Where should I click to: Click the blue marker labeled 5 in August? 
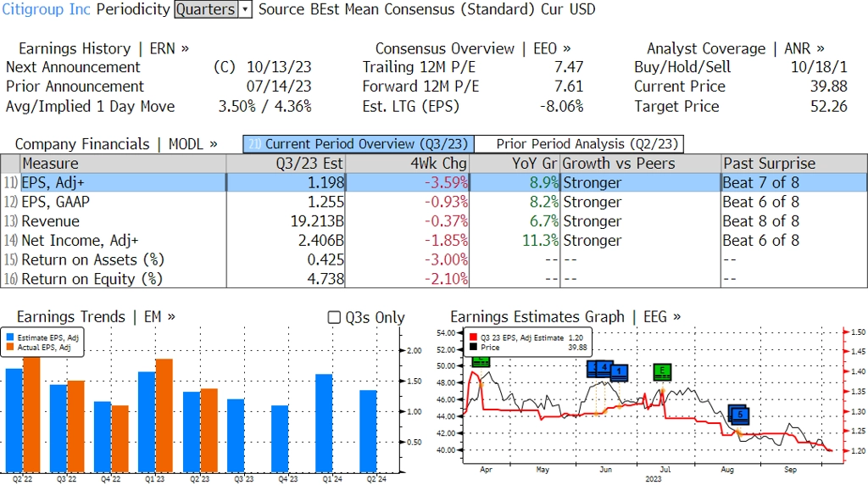pyautogui.click(x=740, y=415)
